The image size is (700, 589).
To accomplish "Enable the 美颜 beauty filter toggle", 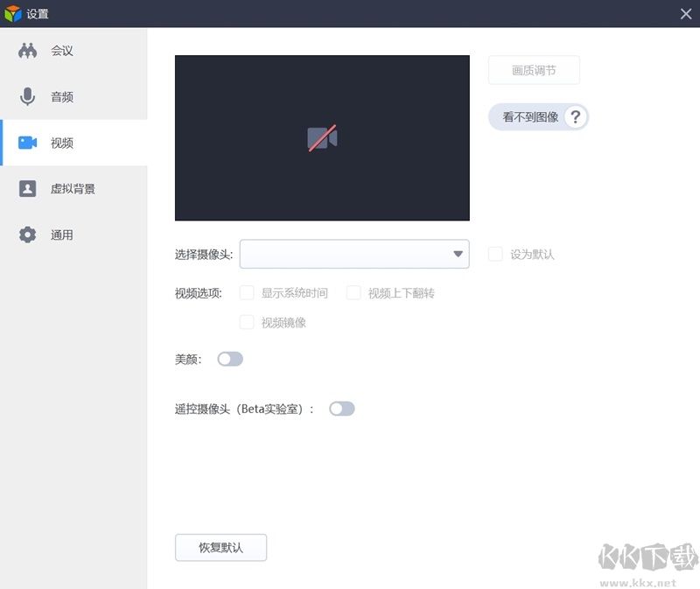I will coord(230,359).
